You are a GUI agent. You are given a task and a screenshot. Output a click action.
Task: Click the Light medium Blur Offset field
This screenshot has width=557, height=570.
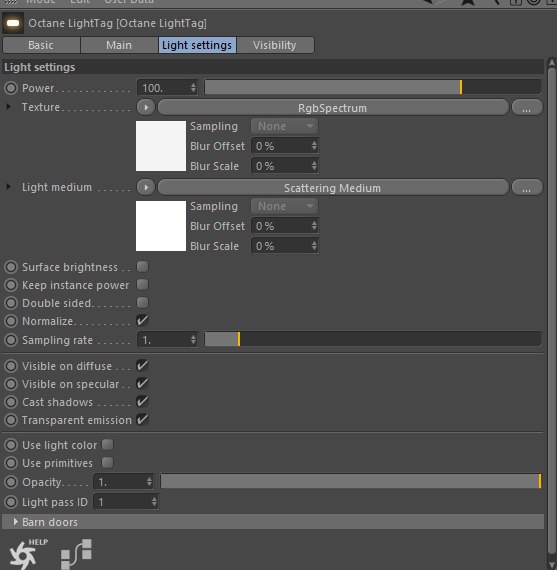coord(285,226)
